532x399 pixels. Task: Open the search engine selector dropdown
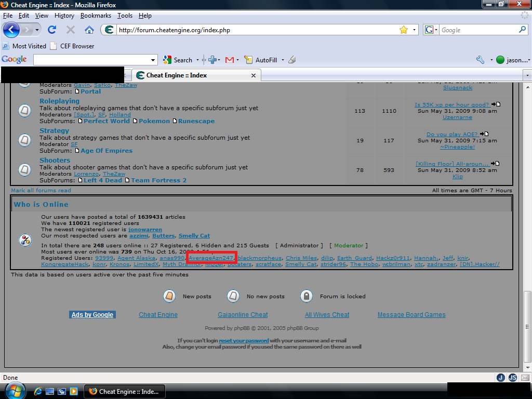click(x=436, y=30)
